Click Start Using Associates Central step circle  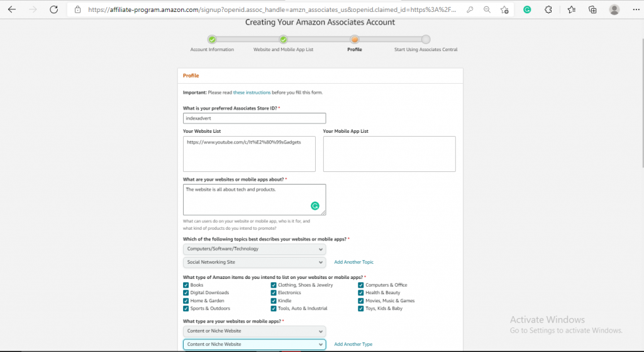426,40
